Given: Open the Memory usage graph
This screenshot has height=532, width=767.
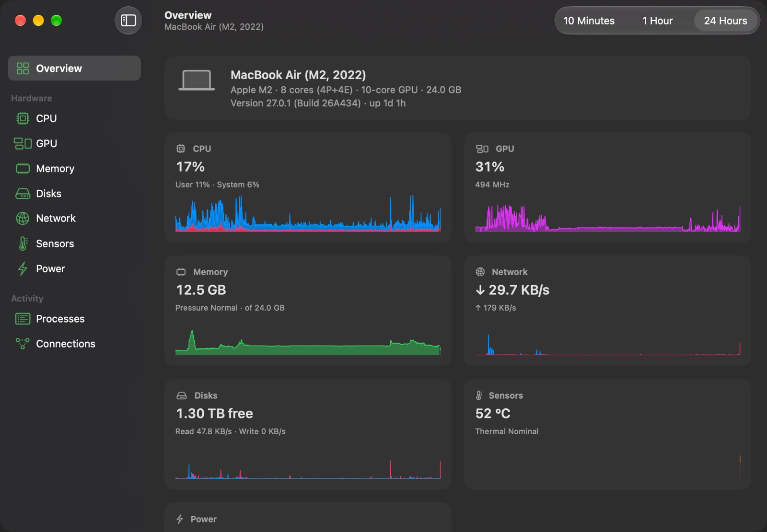Looking at the screenshot, I should point(308,342).
